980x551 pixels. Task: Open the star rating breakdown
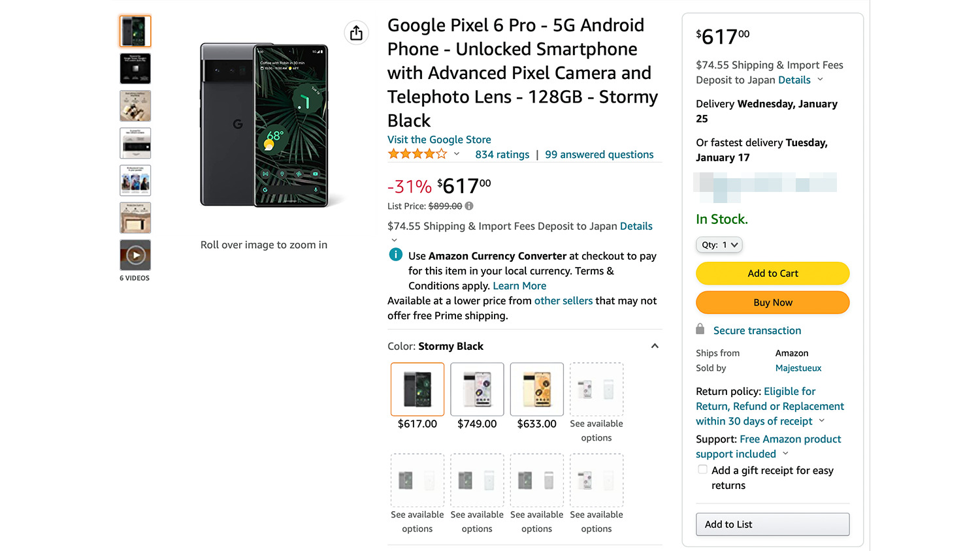point(457,155)
